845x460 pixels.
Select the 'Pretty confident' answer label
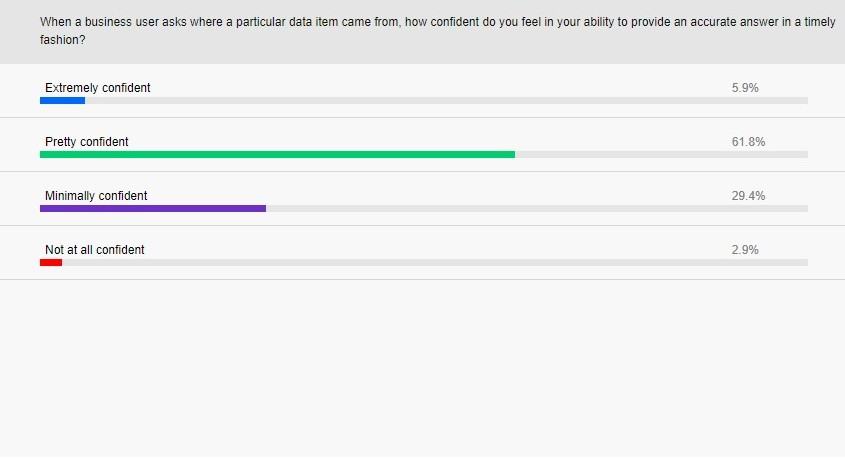click(x=87, y=142)
